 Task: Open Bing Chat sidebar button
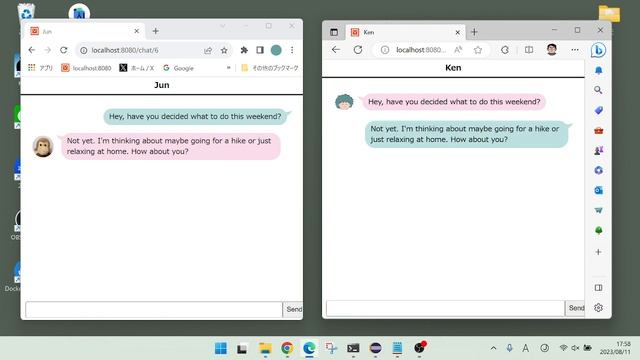[x=598, y=50]
